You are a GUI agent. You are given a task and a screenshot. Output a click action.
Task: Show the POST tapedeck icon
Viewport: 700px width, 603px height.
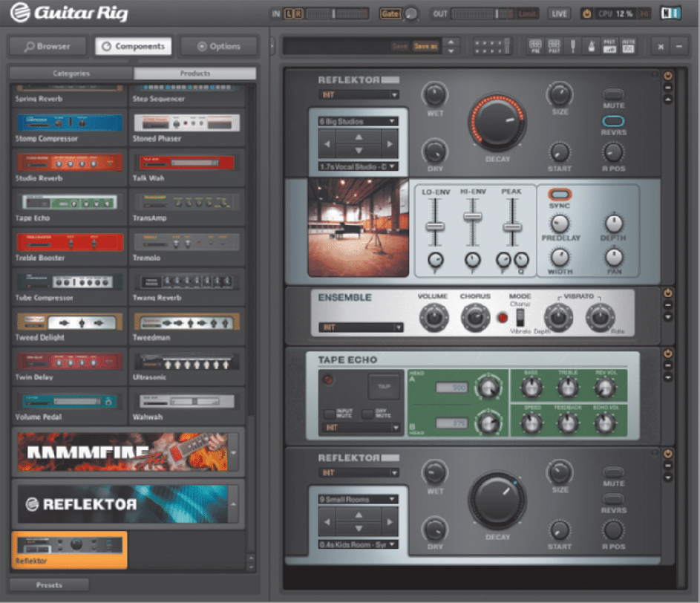point(554,45)
